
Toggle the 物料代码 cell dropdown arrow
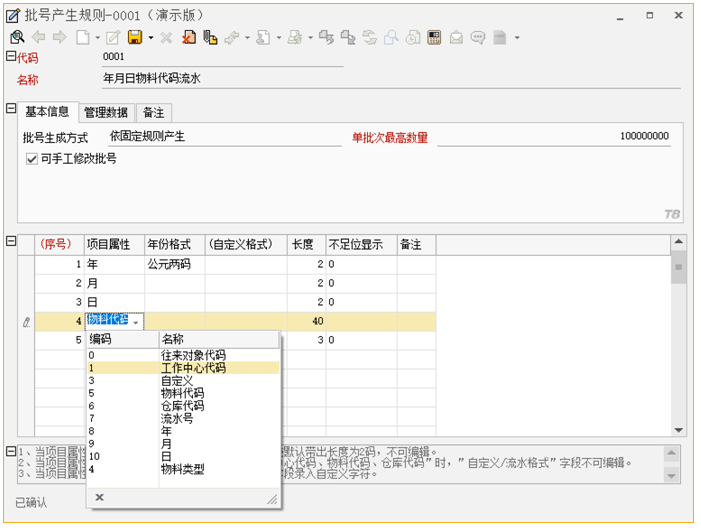point(135,322)
